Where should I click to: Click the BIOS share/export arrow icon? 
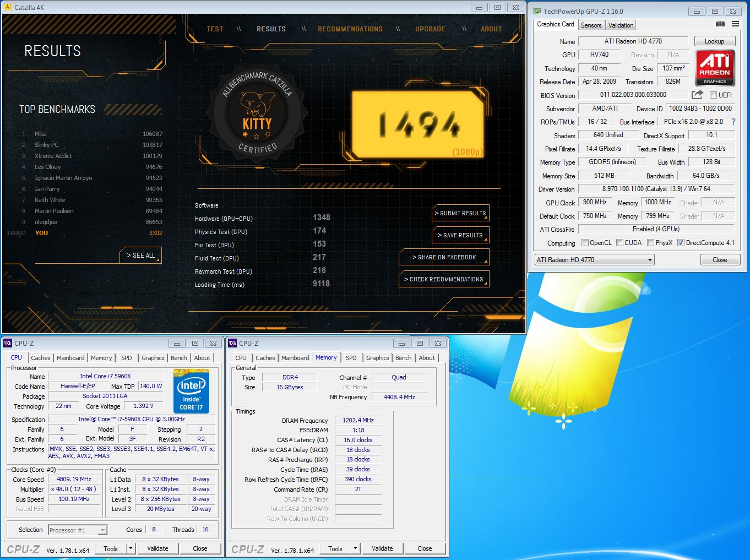(x=697, y=95)
